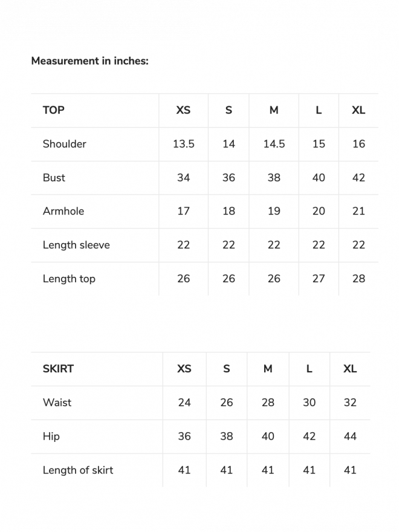Click the 'Measurement in inches:' heading

click(89, 61)
